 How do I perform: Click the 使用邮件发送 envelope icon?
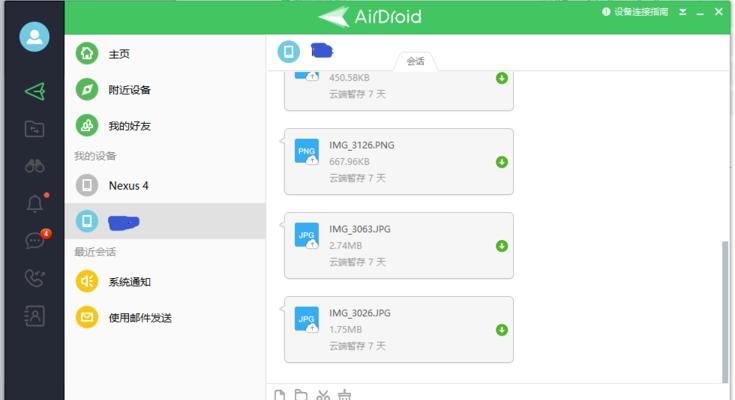pyautogui.click(x=87, y=317)
